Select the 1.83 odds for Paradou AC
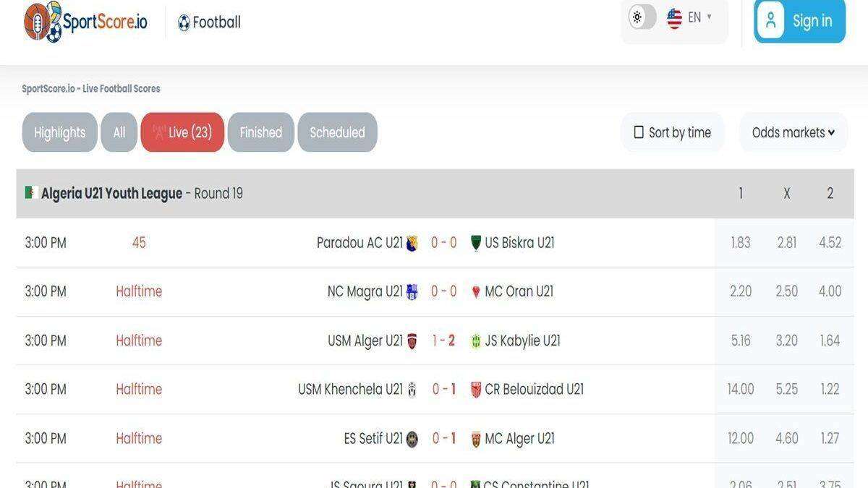The width and height of the screenshot is (868, 488). 741,243
